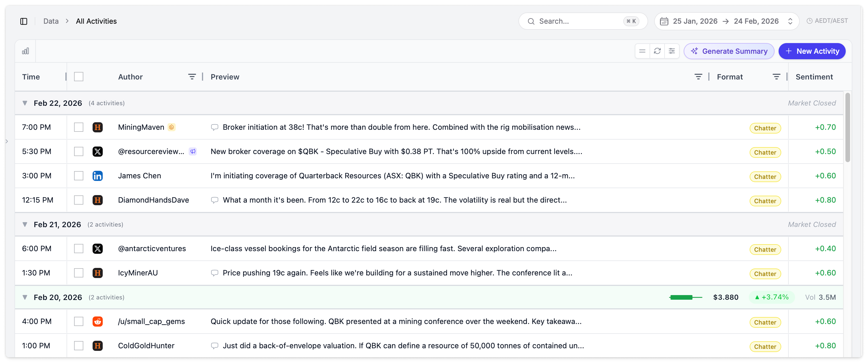Tick the checkbox on ColdGoldHunter's row
Viewport: 868px width, 363px height.
coord(79,345)
